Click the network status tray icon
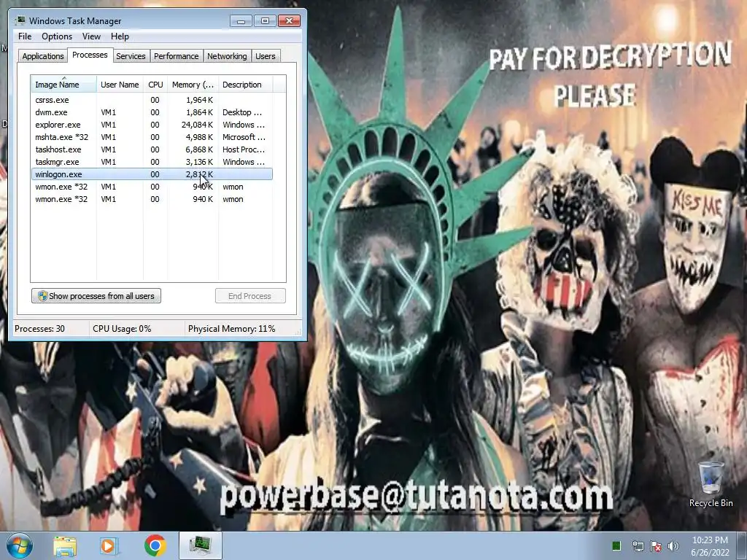 pos(638,546)
